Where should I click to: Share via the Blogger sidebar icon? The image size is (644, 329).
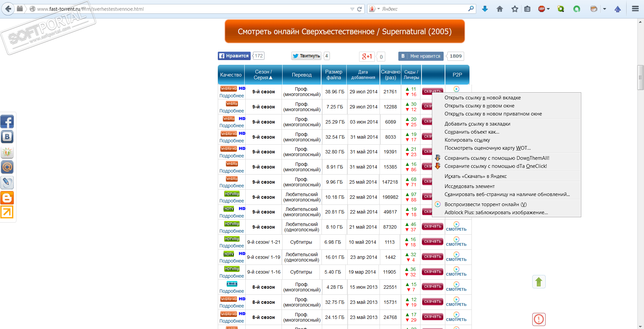7,198
